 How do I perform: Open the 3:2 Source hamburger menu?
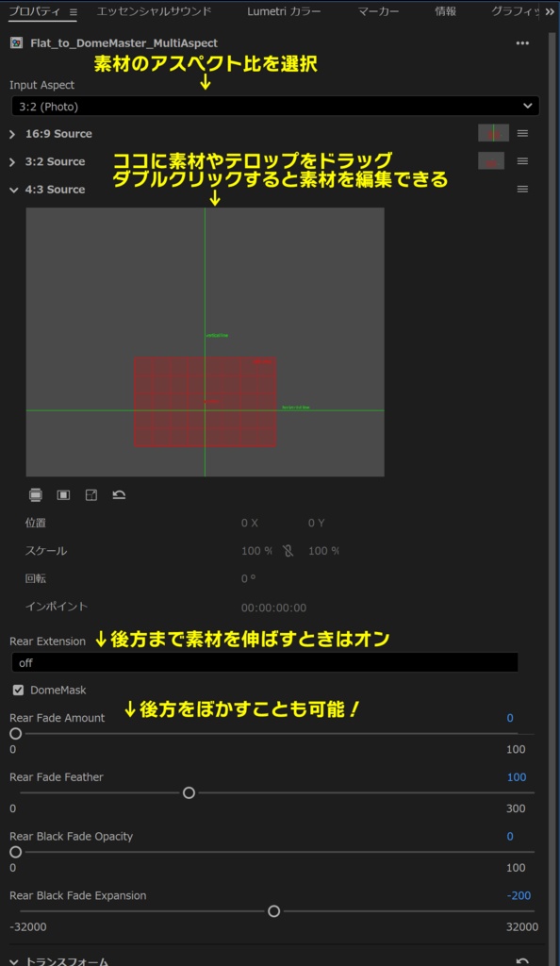coord(522,160)
